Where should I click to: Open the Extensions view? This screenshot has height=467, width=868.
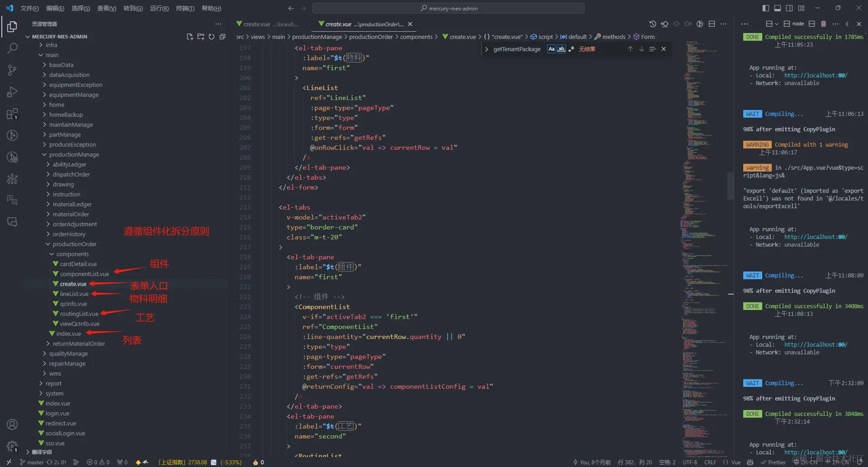point(12,114)
